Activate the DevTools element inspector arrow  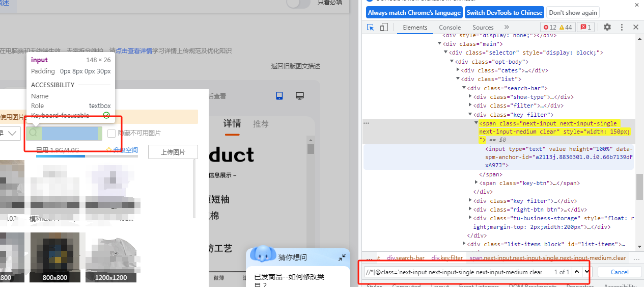pos(371,28)
